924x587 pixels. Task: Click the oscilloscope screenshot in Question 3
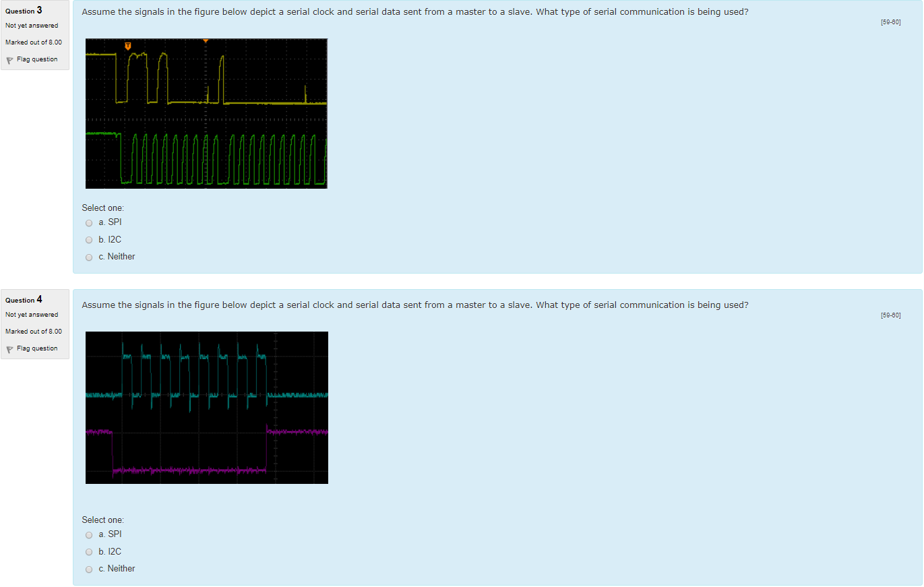pos(206,113)
